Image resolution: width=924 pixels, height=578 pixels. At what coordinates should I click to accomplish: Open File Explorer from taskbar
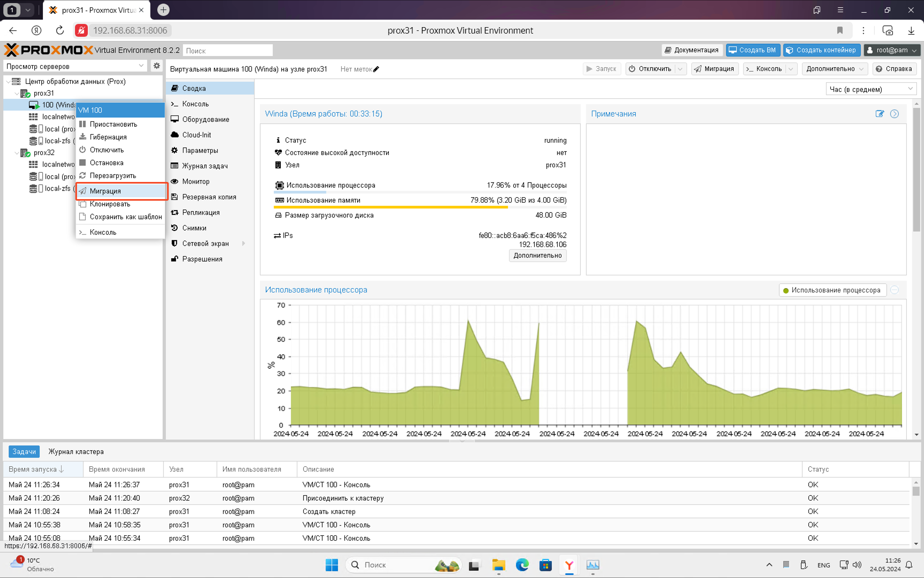pyautogui.click(x=499, y=565)
